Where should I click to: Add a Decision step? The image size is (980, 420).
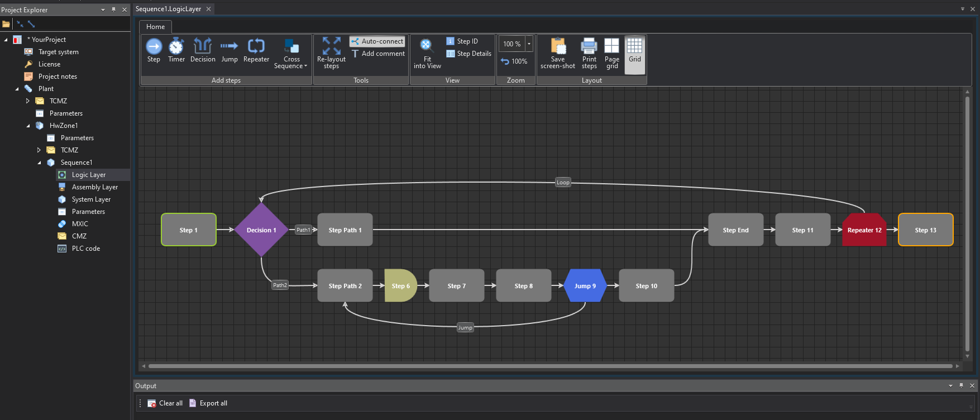[203, 50]
